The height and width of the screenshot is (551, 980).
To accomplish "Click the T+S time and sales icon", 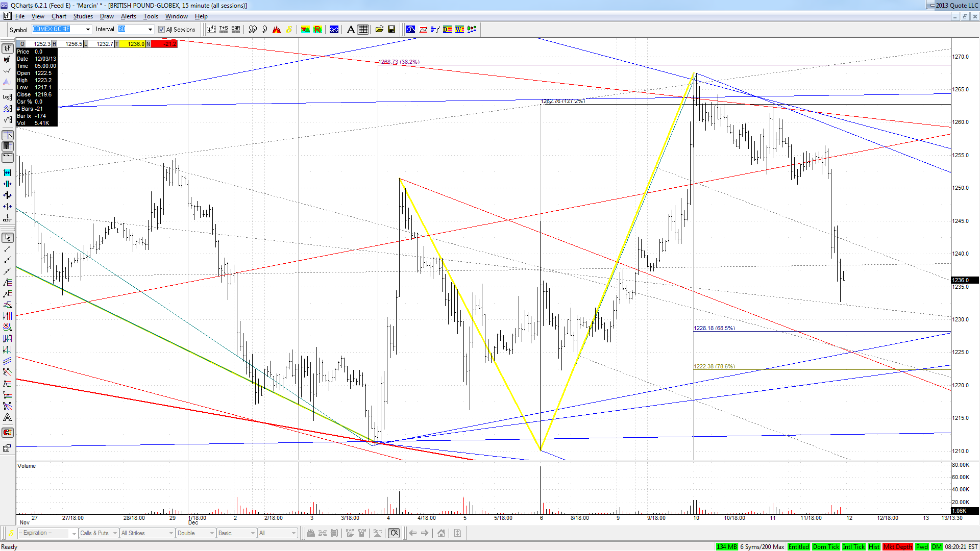I will point(224,30).
